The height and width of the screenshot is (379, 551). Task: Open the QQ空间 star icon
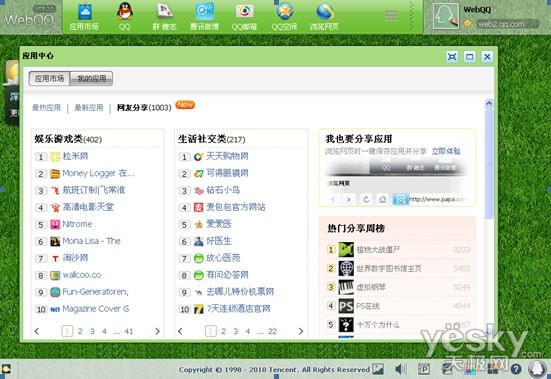285,12
